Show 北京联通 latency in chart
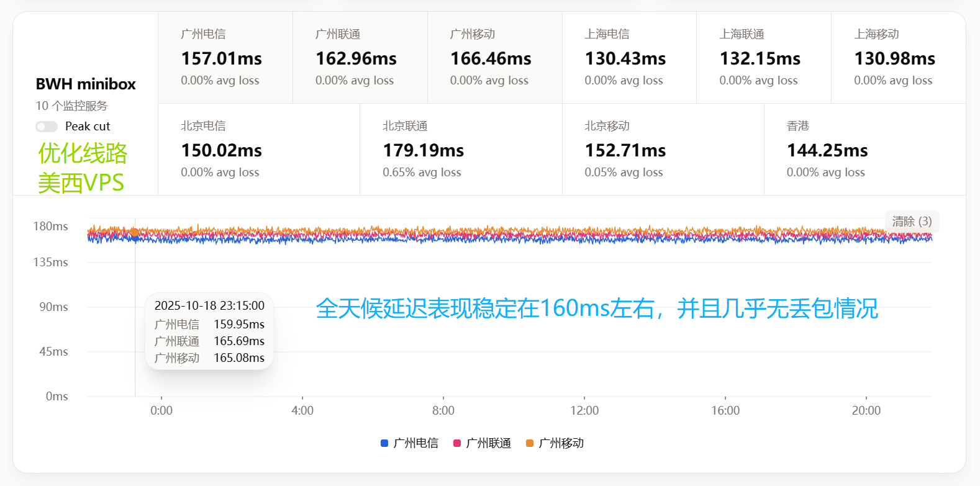The width and height of the screenshot is (980, 486). 461,150
